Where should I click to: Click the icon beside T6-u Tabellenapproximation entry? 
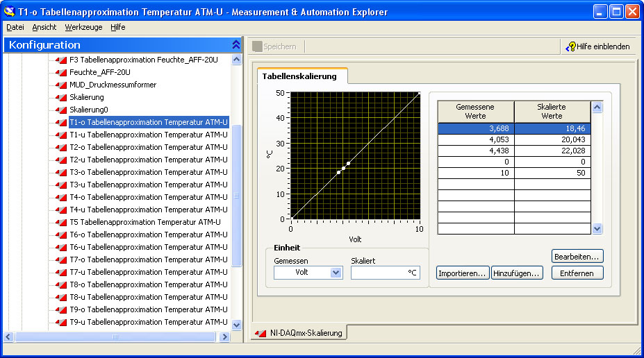(x=60, y=248)
